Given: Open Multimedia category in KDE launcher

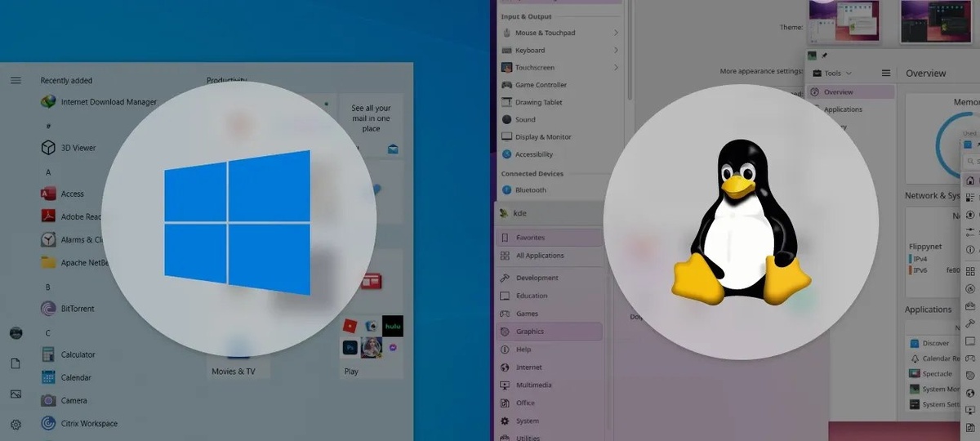Looking at the screenshot, I should pyautogui.click(x=549, y=385).
